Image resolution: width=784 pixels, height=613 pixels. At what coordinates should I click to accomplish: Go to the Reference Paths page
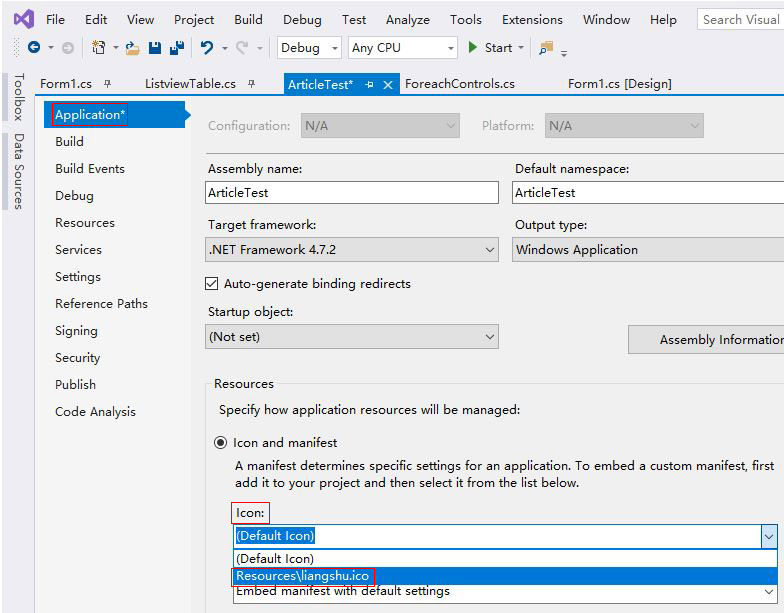[x=102, y=304]
